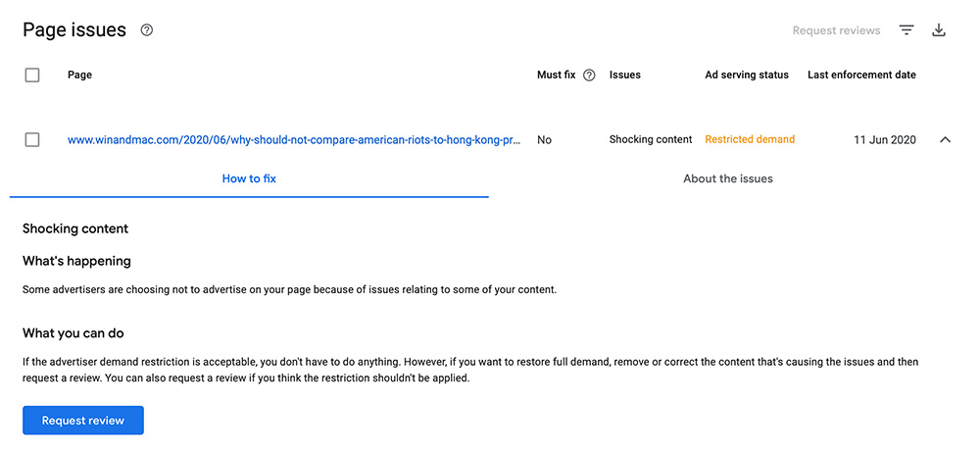
Task: Tick the select-all checkbox in header row
Action: point(32,75)
